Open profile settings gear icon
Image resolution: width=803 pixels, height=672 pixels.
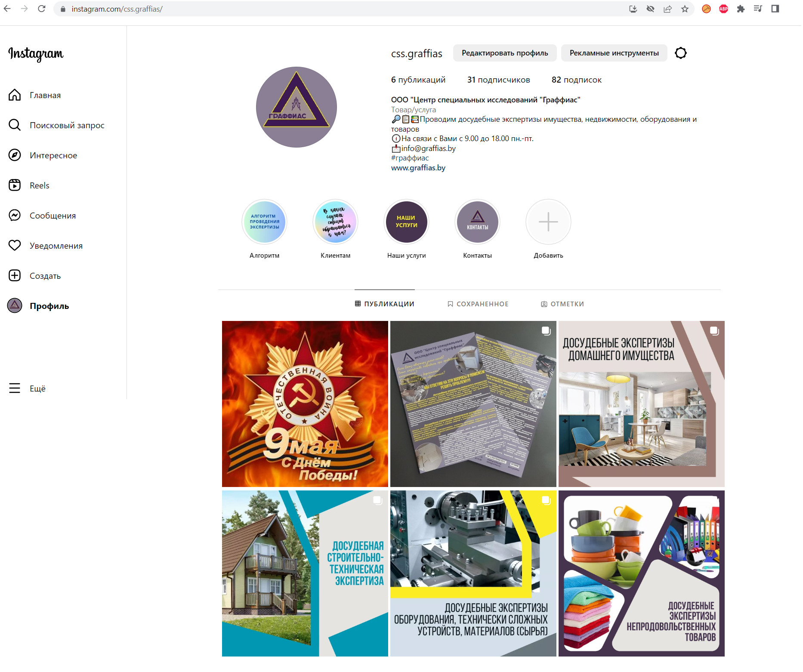(x=681, y=53)
